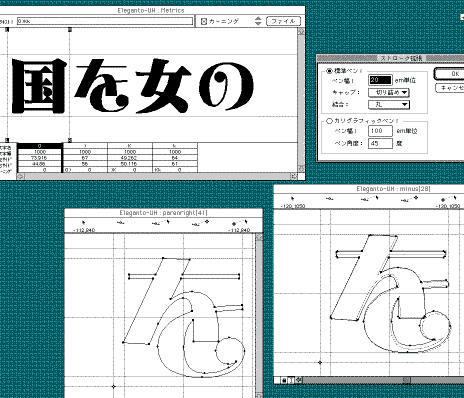
Task: Click the point-distance icon in parenright info bar
Action: click(120, 223)
